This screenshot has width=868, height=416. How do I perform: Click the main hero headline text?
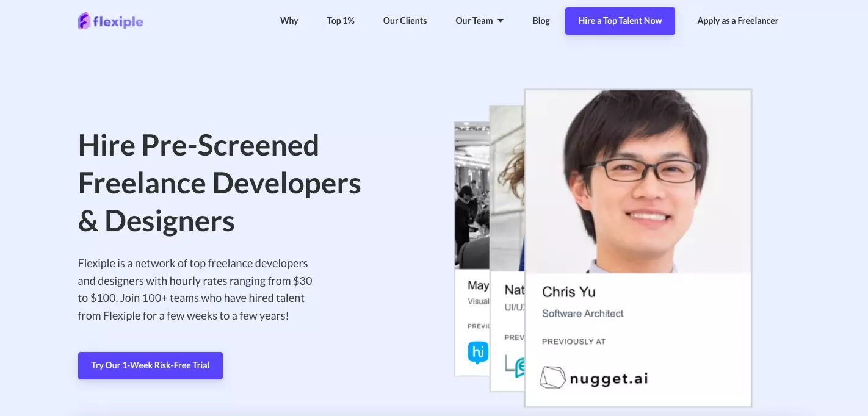point(219,183)
